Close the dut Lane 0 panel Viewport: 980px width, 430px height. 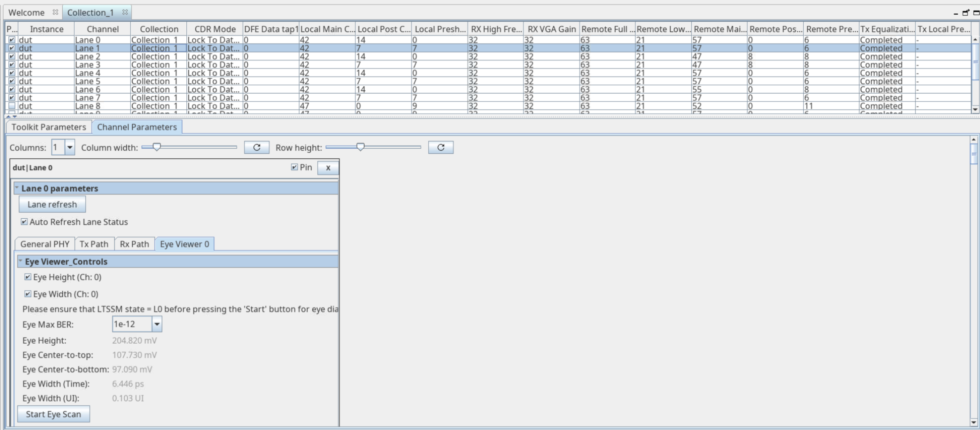click(x=328, y=168)
